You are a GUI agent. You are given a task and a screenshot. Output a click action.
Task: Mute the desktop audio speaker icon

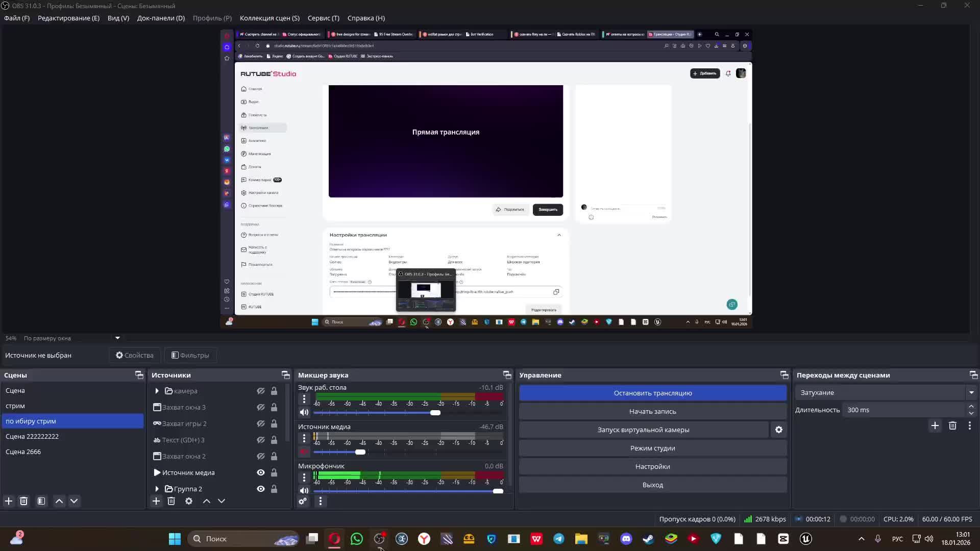(304, 412)
